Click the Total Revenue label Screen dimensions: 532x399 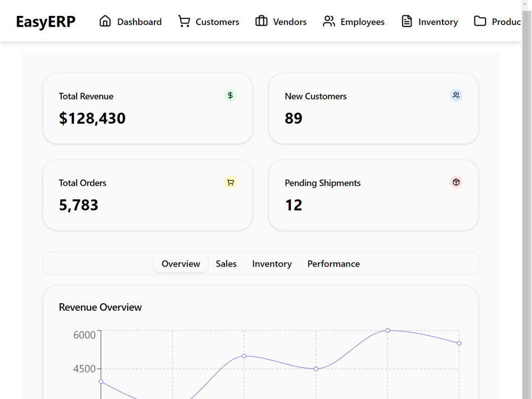86,96
